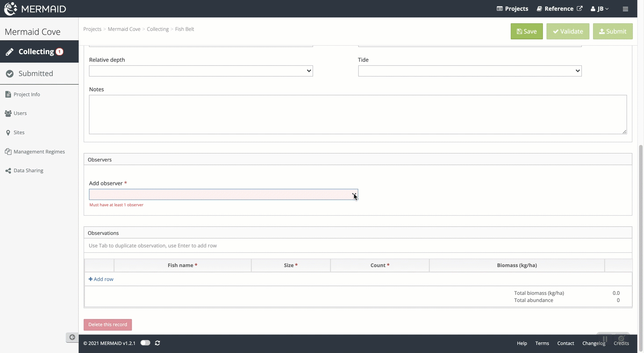Go to Users page in sidebar
Viewport: 644px width, 353px height.
[20, 113]
